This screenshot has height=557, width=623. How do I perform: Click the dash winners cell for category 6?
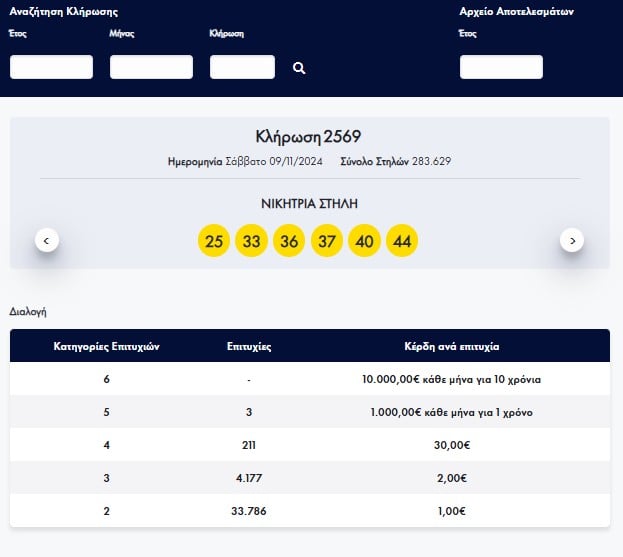pyautogui.click(x=249, y=380)
